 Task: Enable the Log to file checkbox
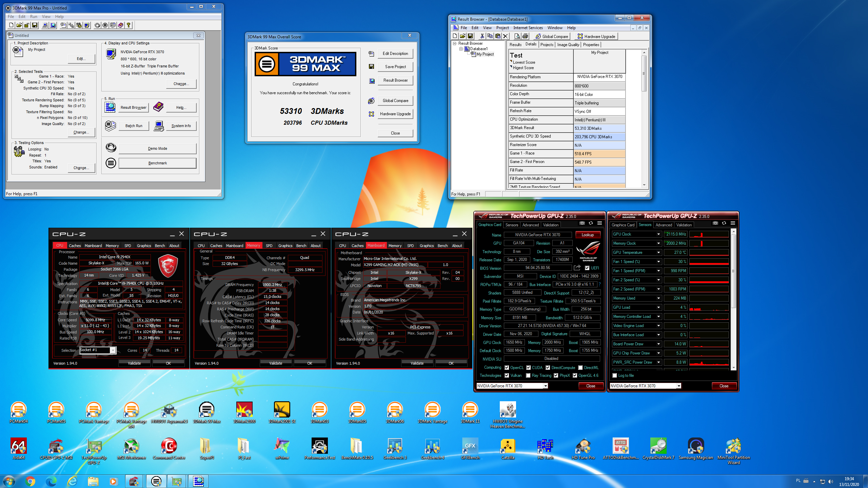click(x=614, y=375)
